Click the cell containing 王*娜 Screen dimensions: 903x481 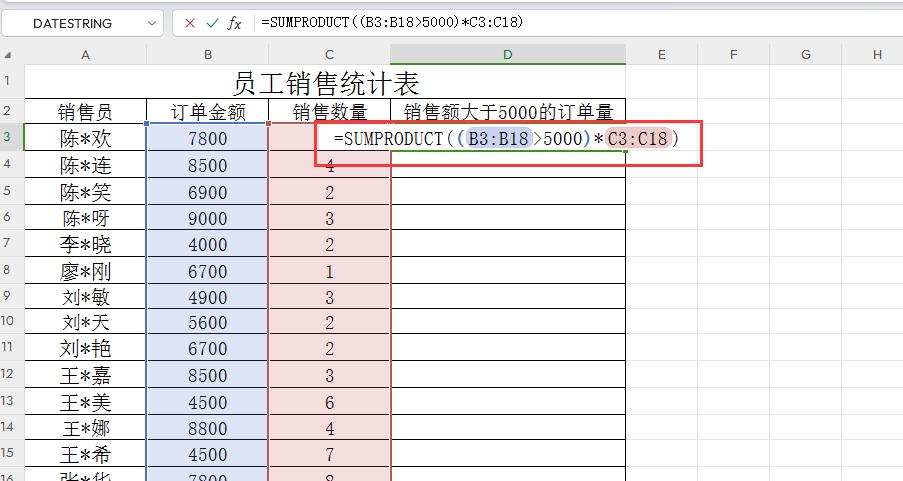pyautogui.click(x=85, y=429)
